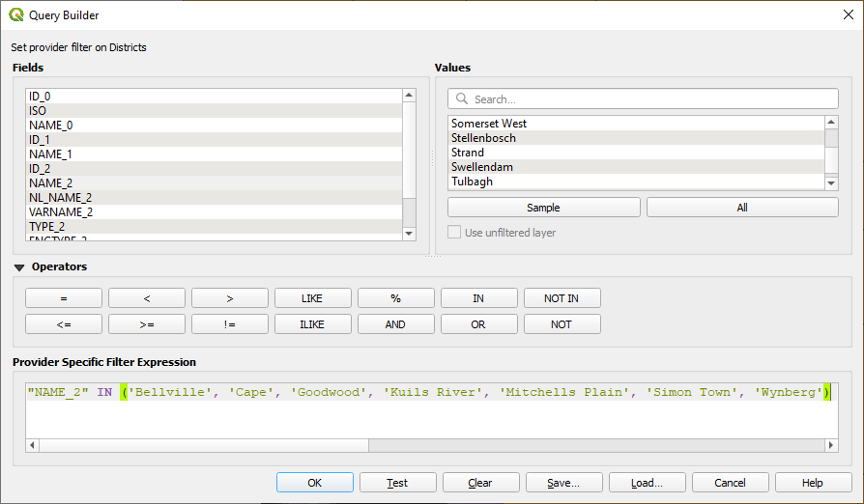The height and width of the screenshot is (504, 864).
Task: Collapse the Operators section triangle
Action: coord(19,267)
